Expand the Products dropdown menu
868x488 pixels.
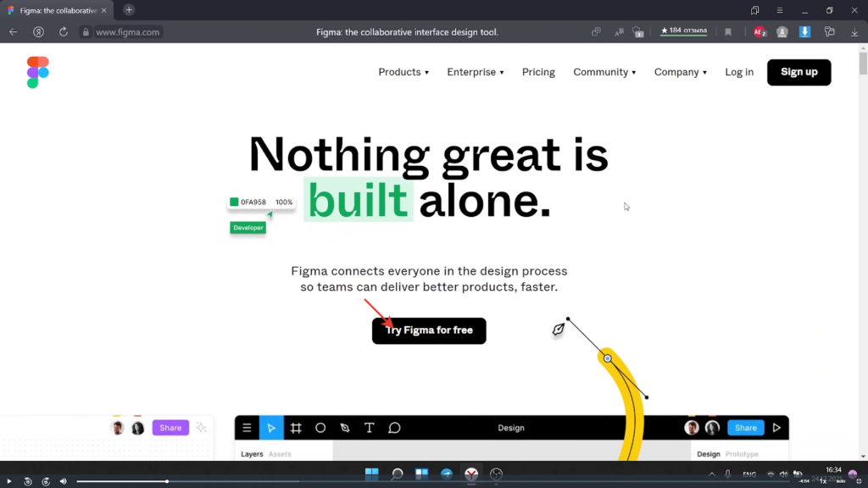(403, 72)
